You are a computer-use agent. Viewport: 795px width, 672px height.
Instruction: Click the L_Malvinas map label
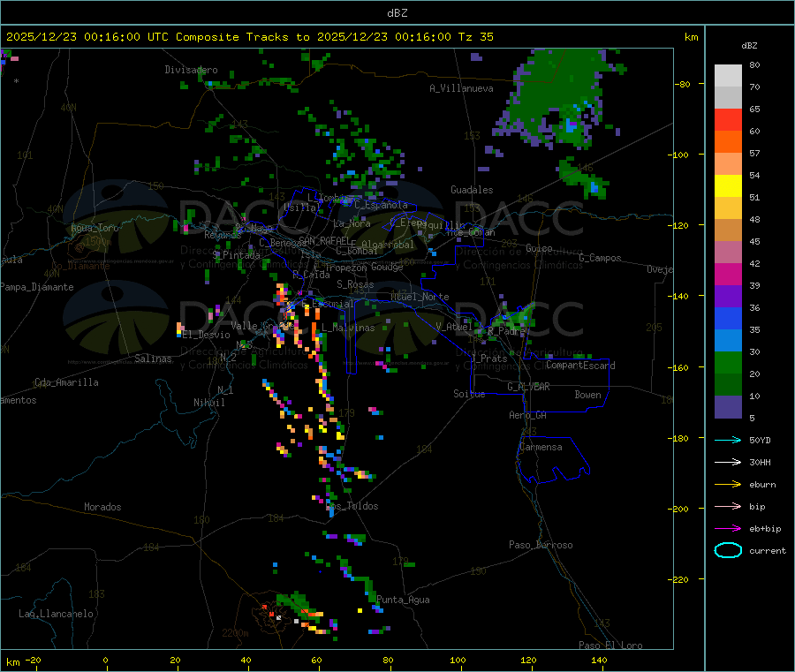[x=348, y=328]
